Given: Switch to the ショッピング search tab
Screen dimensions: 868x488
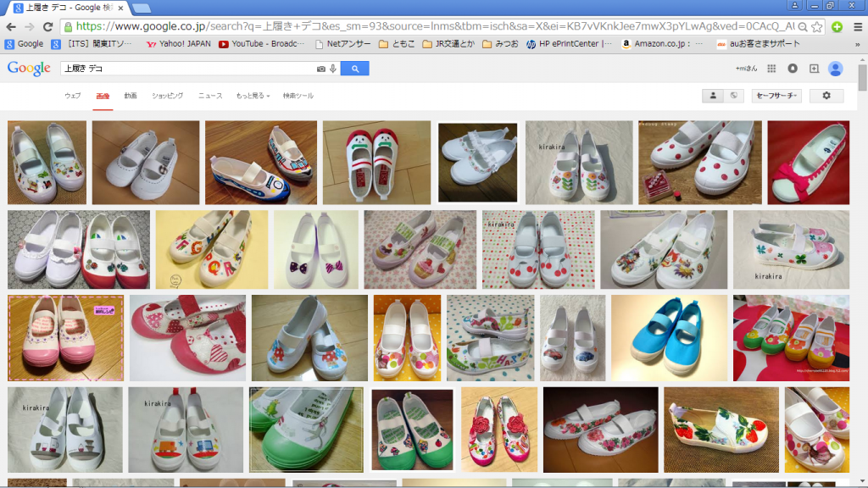Looking at the screenshot, I should 167,96.
